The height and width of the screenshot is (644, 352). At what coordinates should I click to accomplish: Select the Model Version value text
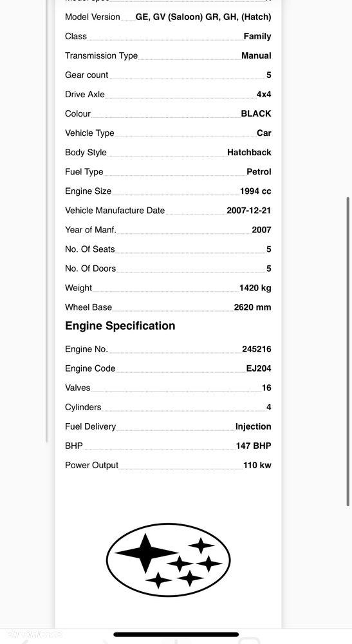[203, 17]
